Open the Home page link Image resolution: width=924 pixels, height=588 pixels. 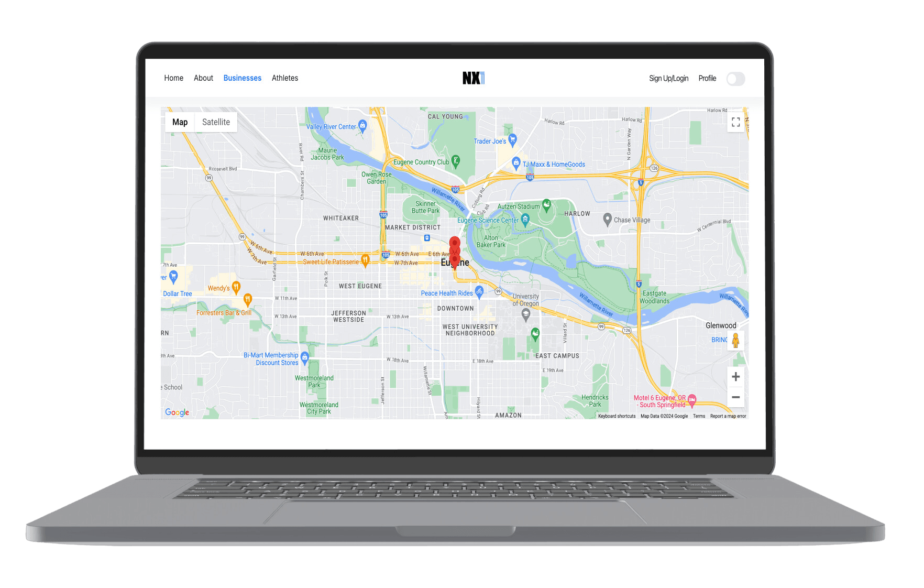(173, 78)
